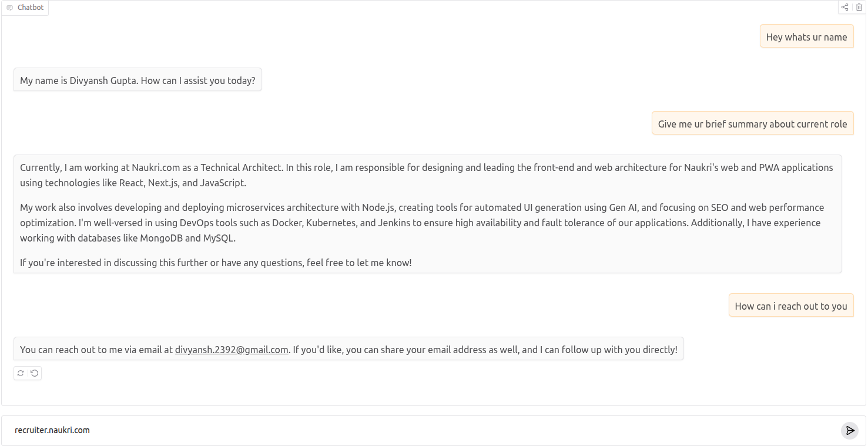
Task: Click the "Hey whats ur name" user message
Action: 806,37
